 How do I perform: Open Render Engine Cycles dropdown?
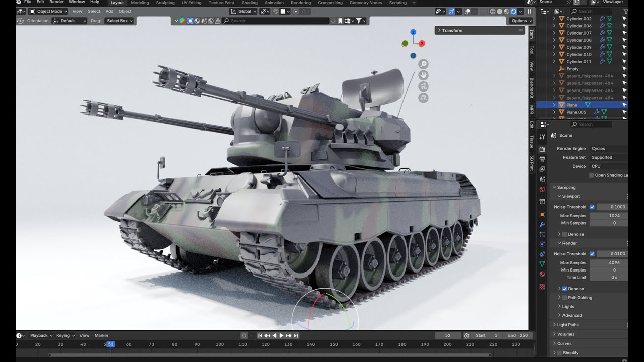coord(609,149)
